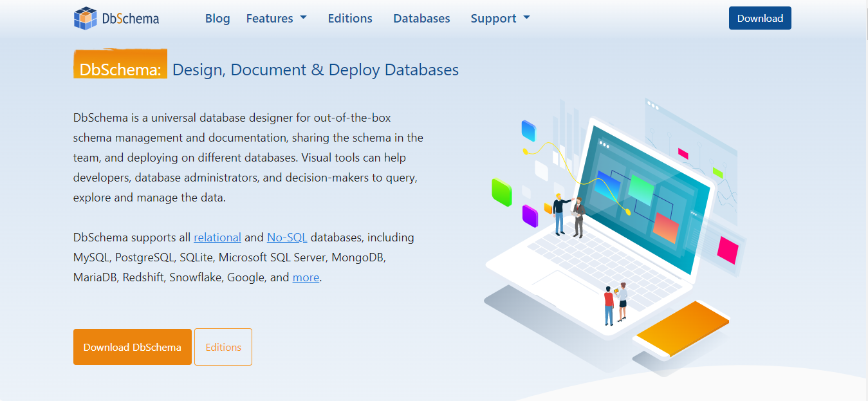Click the DbSchema logo in the header

point(116,19)
